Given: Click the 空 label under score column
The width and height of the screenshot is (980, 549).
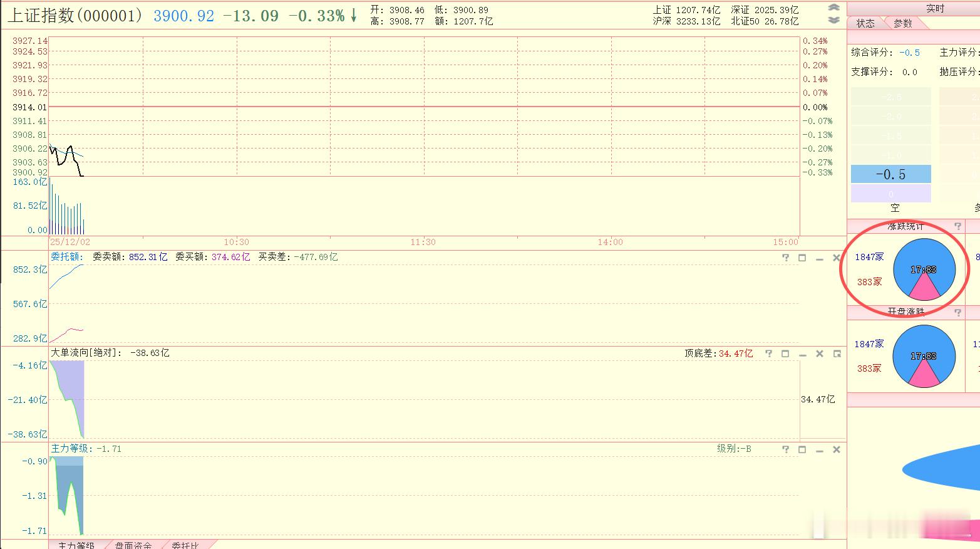Looking at the screenshot, I should coord(895,208).
